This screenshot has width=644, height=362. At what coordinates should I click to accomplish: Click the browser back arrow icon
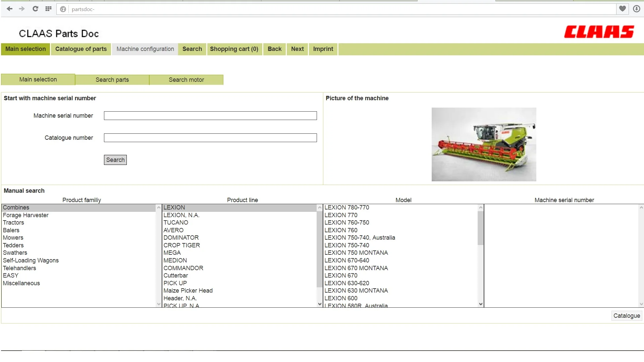coord(10,9)
